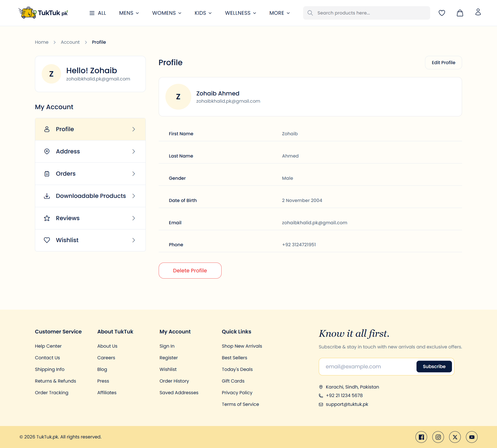Click the Wishlist heart icon in sidebar
The width and height of the screenshot is (497, 448).
[47, 240]
